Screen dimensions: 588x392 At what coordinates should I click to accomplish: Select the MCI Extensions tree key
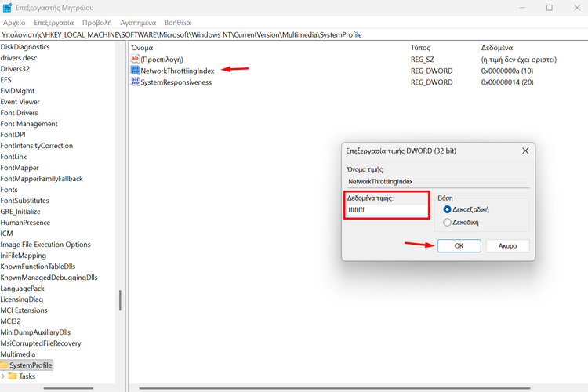coord(24,310)
